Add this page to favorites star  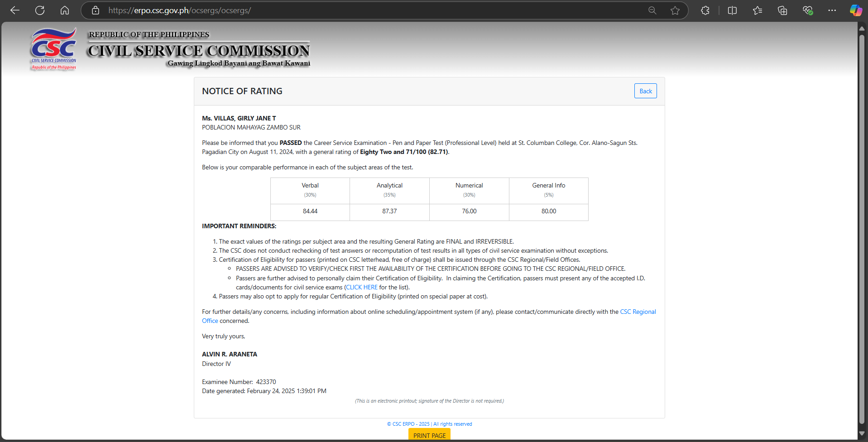(x=675, y=10)
